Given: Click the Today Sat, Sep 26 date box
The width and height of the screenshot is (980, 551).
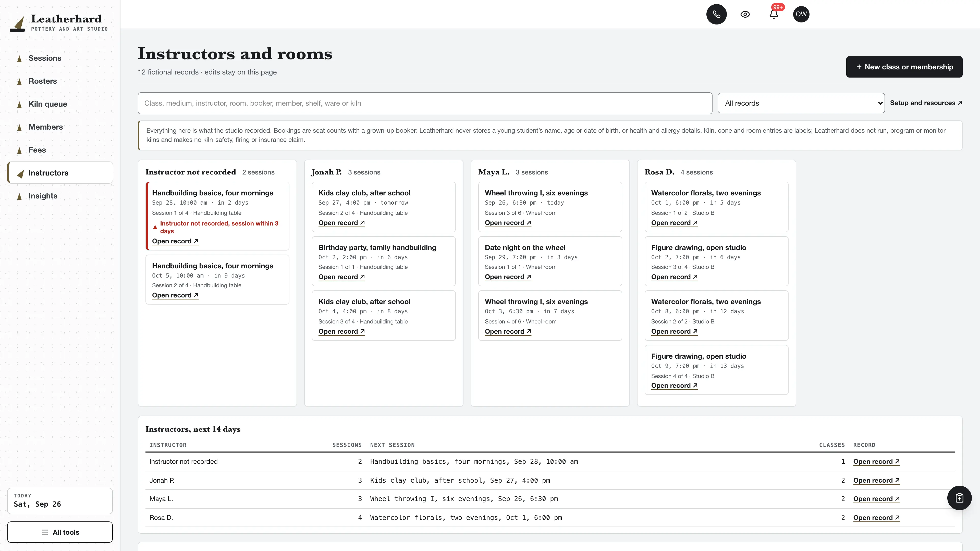Looking at the screenshot, I should tap(60, 501).
